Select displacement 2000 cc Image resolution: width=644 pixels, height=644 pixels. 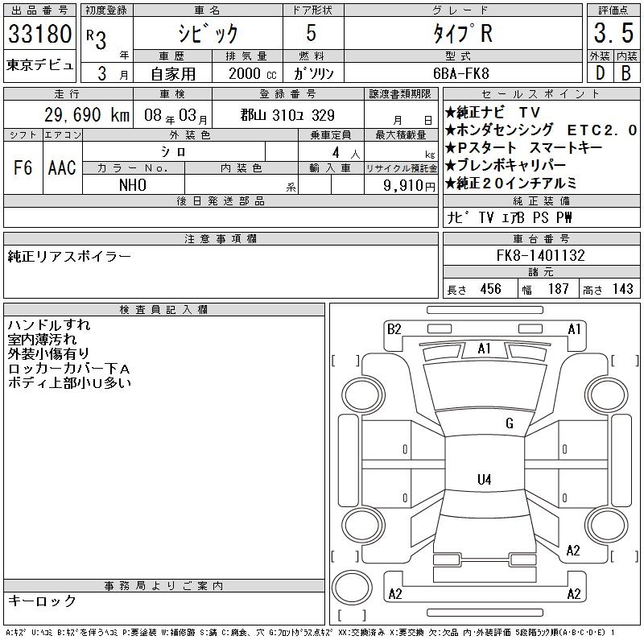(x=253, y=74)
